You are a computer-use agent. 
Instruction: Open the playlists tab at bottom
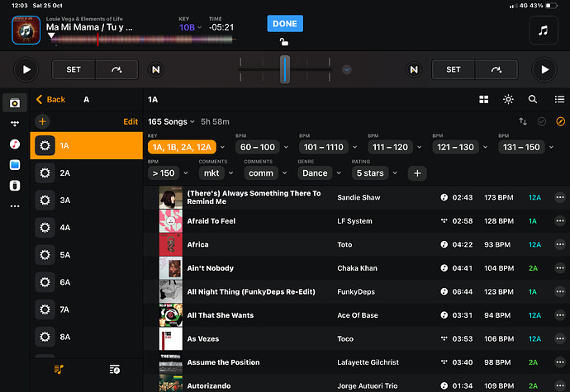(59, 370)
